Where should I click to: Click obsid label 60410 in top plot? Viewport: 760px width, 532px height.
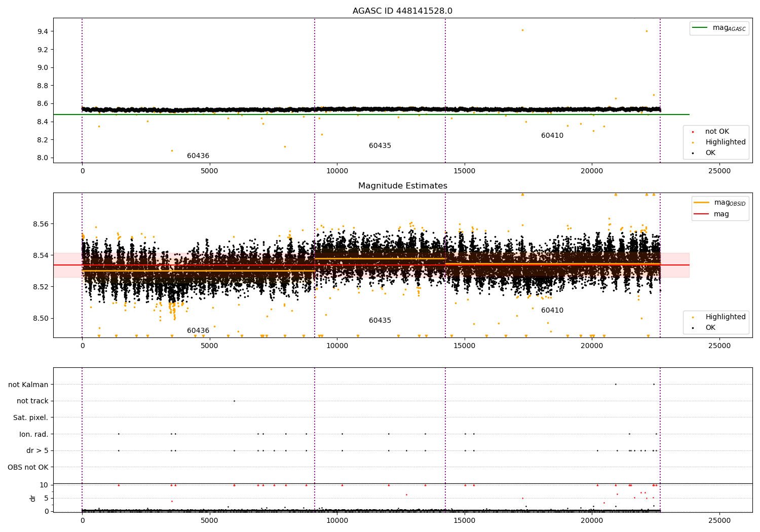(552, 136)
